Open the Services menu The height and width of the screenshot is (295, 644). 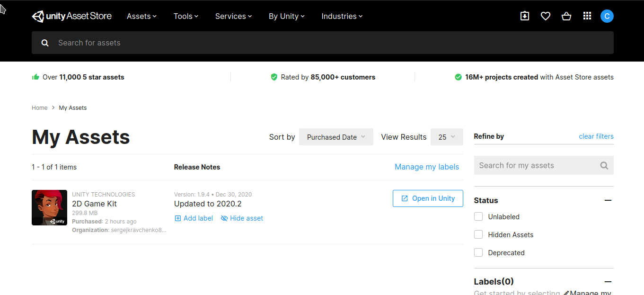(233, 16)
